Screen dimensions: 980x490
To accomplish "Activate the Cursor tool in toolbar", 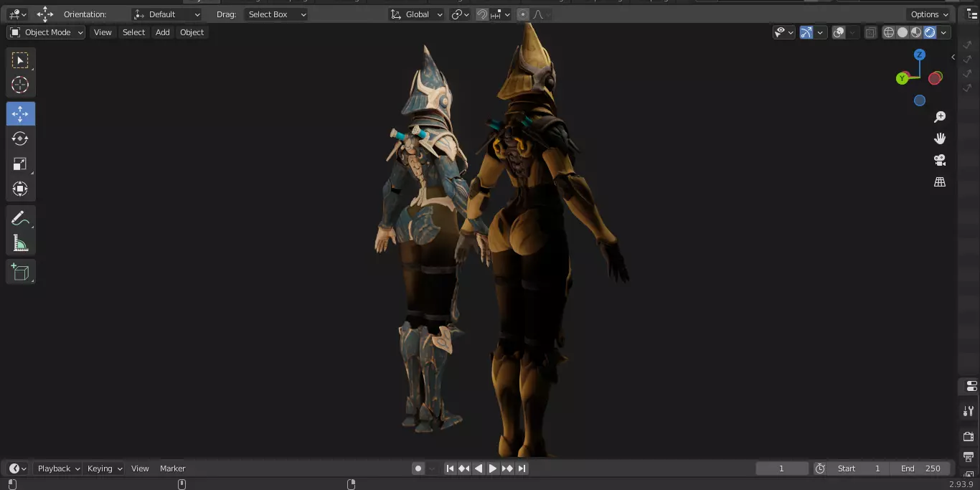I will 20,85.
